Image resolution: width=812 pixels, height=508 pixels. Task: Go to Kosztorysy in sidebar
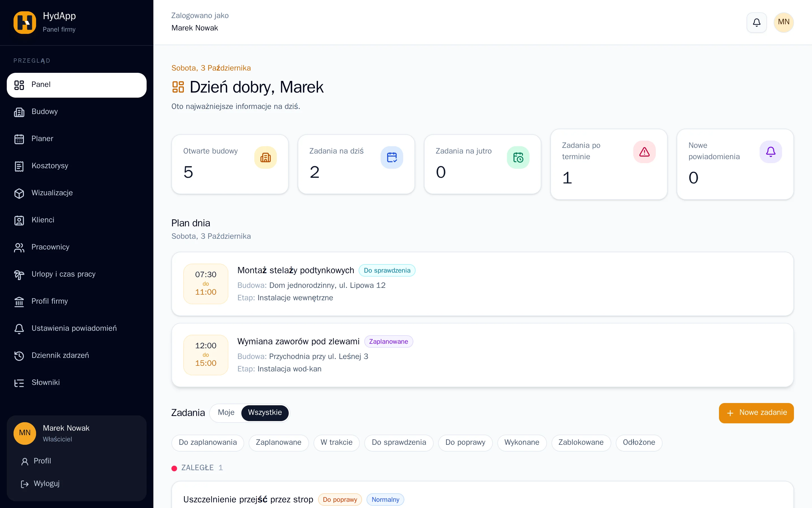tap(76, 166)
